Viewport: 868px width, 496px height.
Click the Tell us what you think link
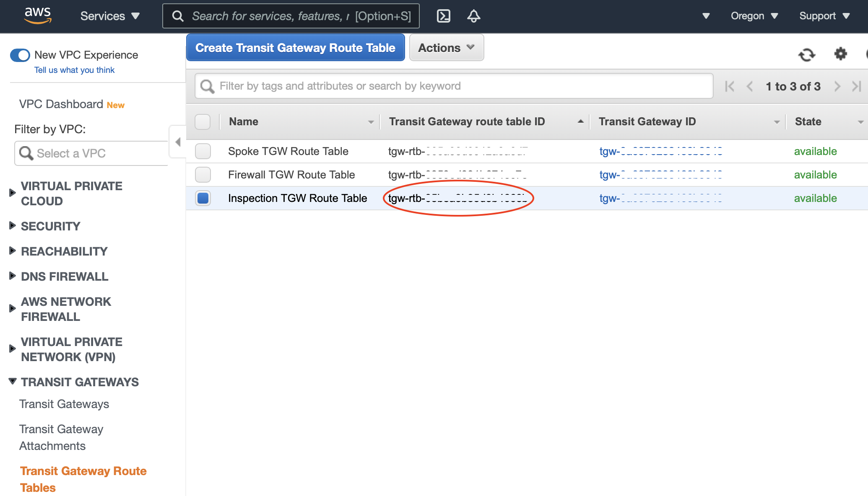pos(74,70)
